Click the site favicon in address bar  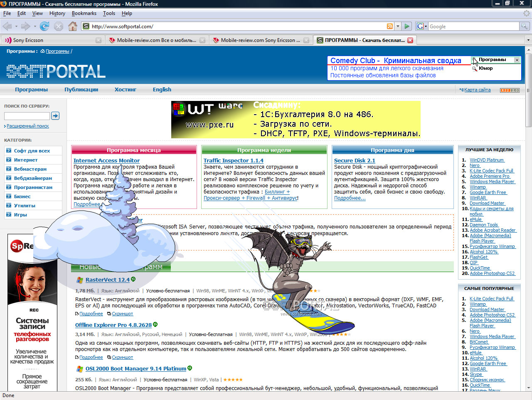pyautogui.click(x=86, y=26)
